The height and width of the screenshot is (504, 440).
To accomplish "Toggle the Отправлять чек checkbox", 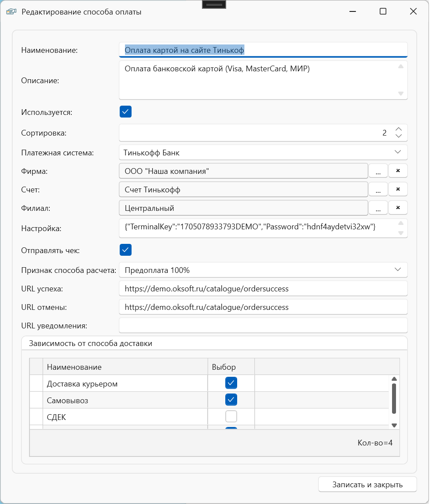I will coord(125,250).
